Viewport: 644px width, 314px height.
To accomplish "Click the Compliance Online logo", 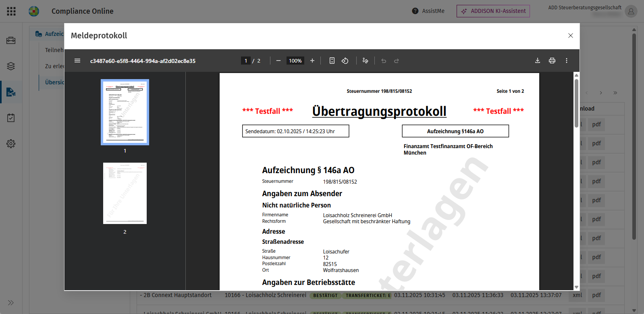I will (x=34, y=11).
